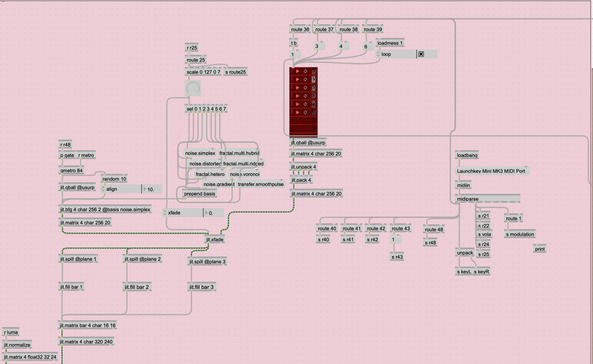Open the xfade attribute selector arrows
The width and height of the screenshot is (593, 364).
pos(165,213)
